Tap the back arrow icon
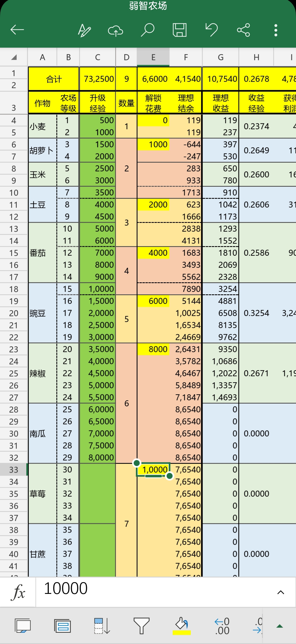 point(17,30)
